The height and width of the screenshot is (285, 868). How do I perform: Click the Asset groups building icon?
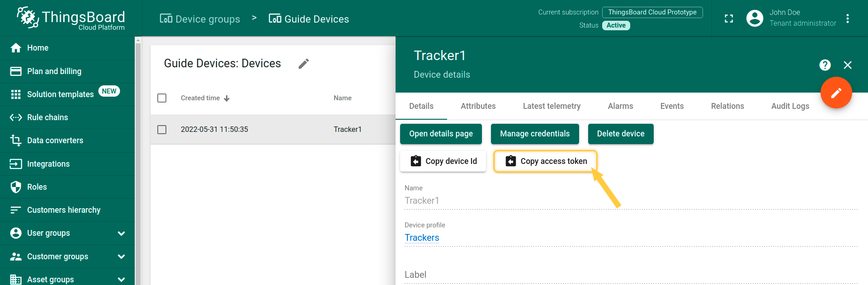[x=16, y=280]
